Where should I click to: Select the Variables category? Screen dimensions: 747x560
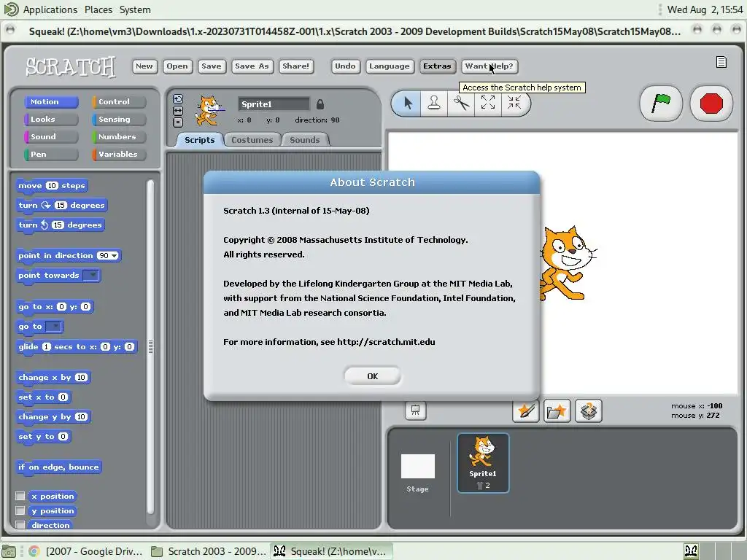119,155
